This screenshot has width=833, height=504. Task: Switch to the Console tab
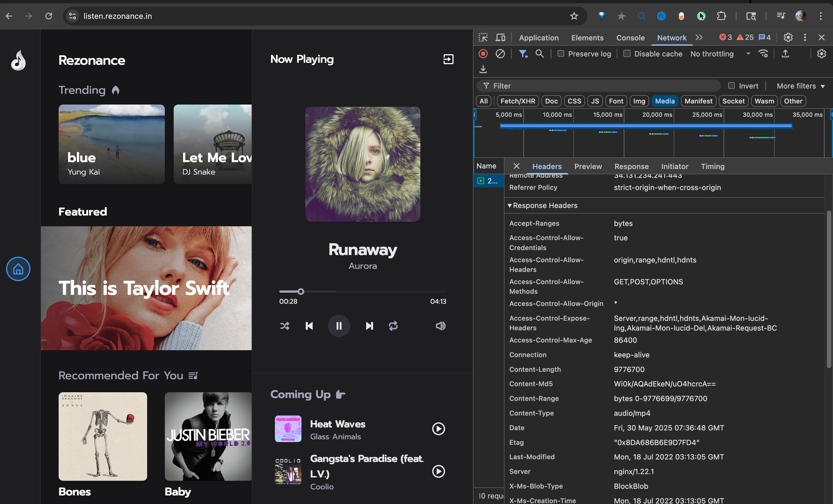pyautogui.click(x=630, y=38)
